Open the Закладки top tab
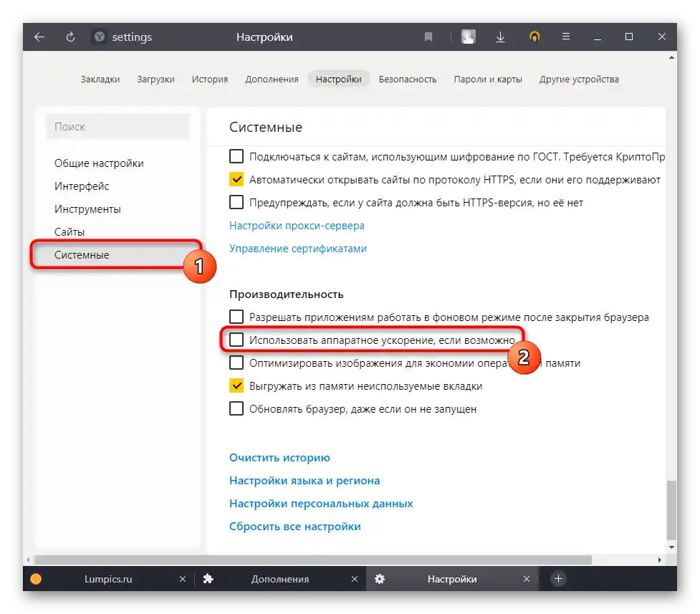Viewport: 700px width, 614px height. tap(100, 79)
